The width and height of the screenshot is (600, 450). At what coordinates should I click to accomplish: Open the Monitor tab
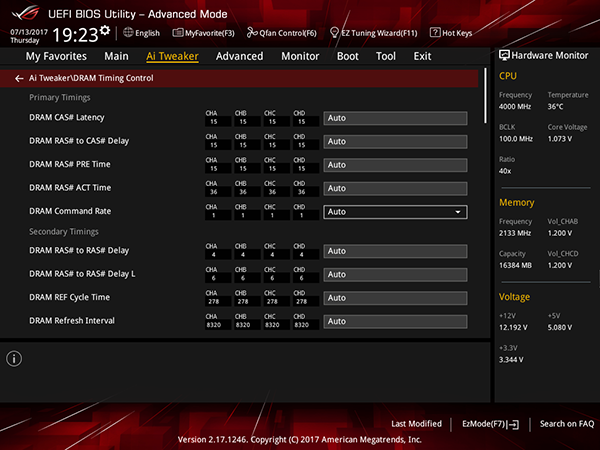point(300,56)
